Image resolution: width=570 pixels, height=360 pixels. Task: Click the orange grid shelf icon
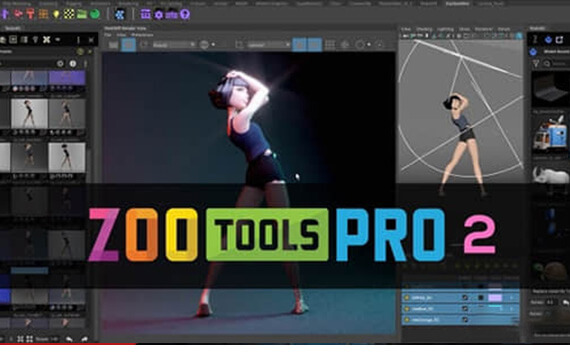click(43, 14)
